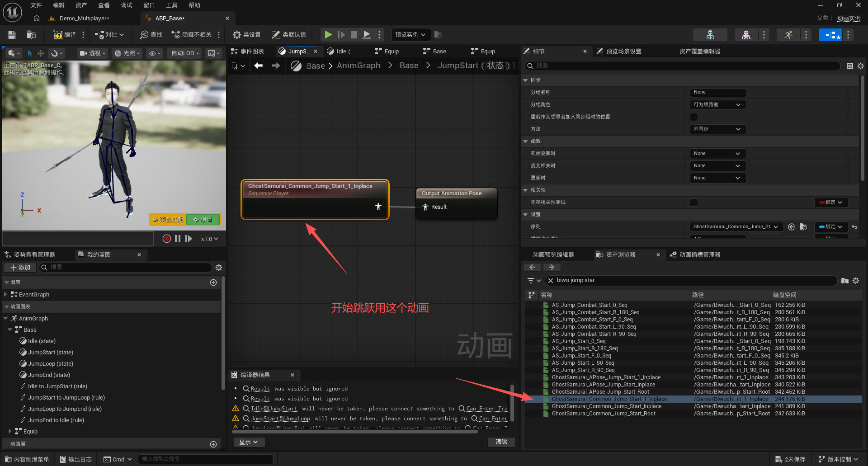868x466 pixels.
Task: Click the 预览过期 preview outdated button
Action: (168, 220)
